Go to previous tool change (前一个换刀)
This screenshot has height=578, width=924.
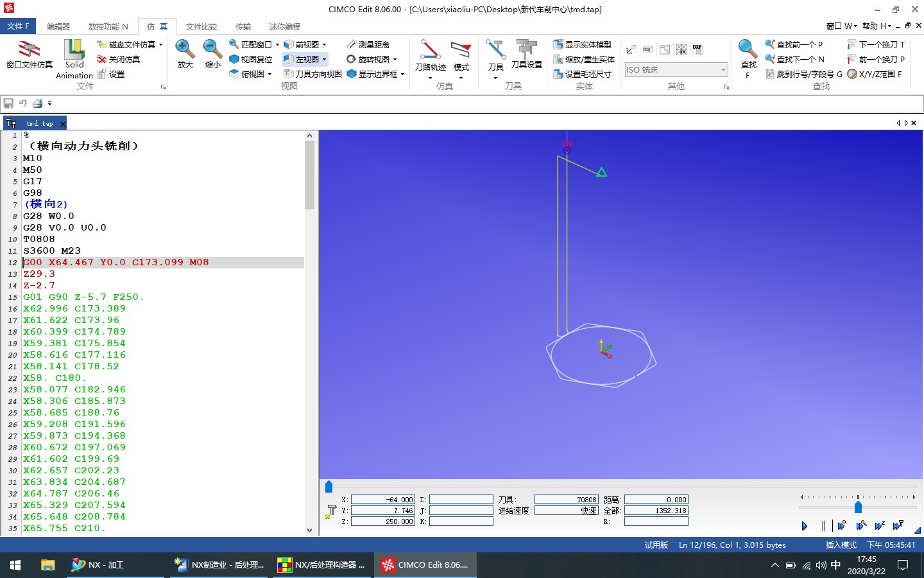tap(876, 59)
